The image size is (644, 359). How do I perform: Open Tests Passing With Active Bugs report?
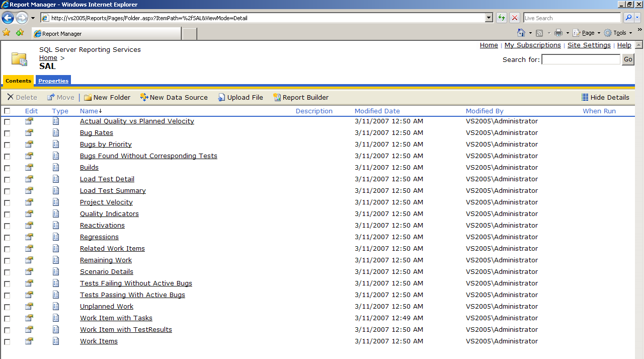click(132, 295)
